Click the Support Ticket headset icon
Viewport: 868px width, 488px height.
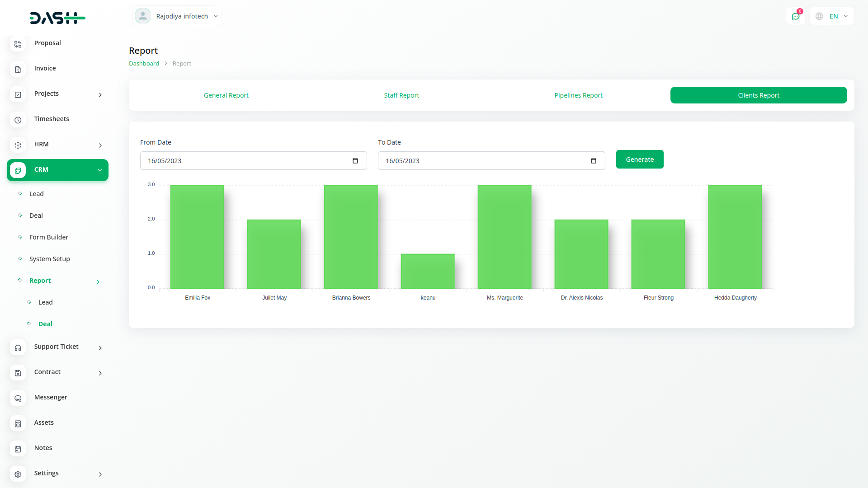tap(18, 347)
